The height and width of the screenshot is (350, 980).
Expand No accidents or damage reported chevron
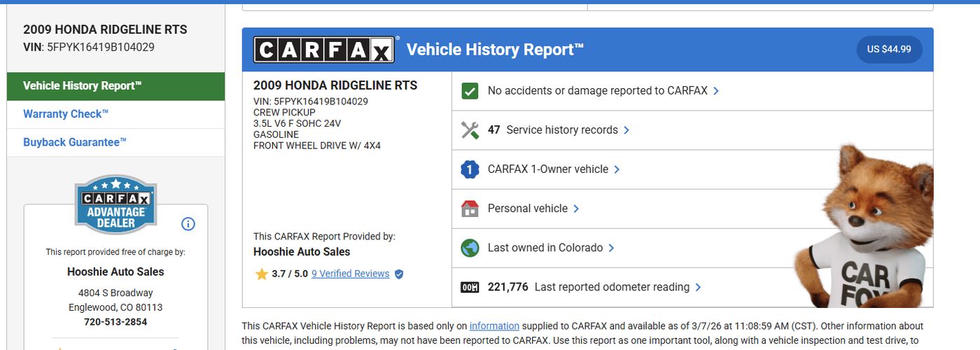pyautogui.click(x=716, y=91)
